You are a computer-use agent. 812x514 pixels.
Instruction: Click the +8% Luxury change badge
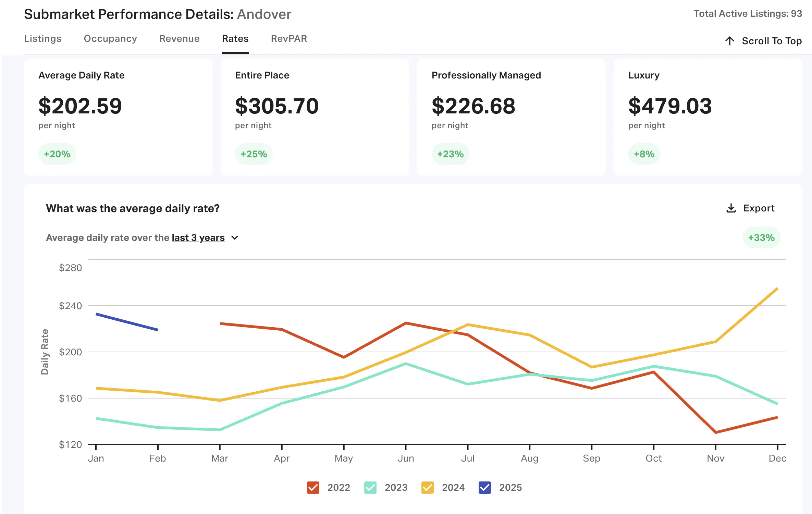coord(644,154)
